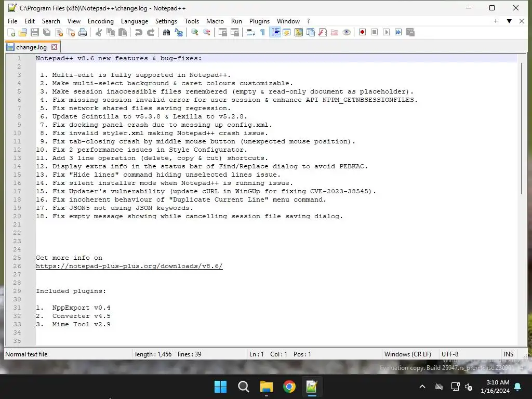
Task: Open the Encoding menu
Action: click(101, 21)
